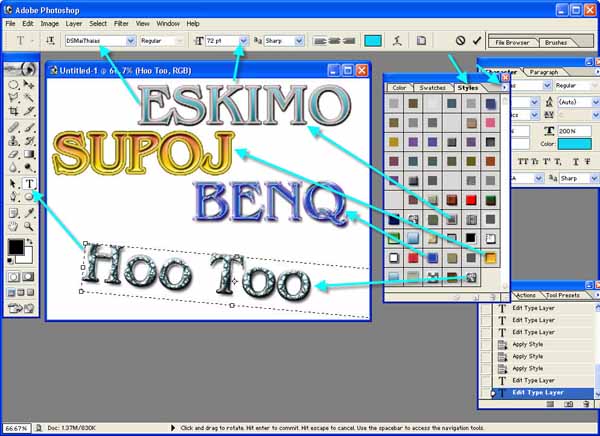The width and height of the screenshot is (600, 436).
Task: Toggle Strikethrough in Character panel
Action: tap(587, 162)
